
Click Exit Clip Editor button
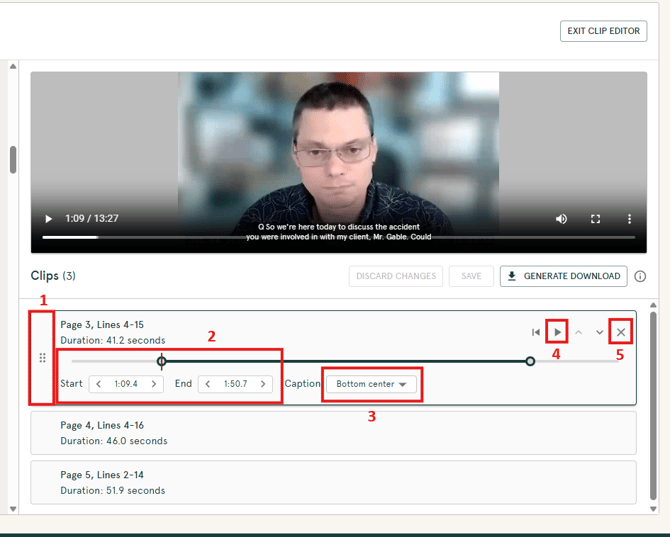[x=603, y=31]
